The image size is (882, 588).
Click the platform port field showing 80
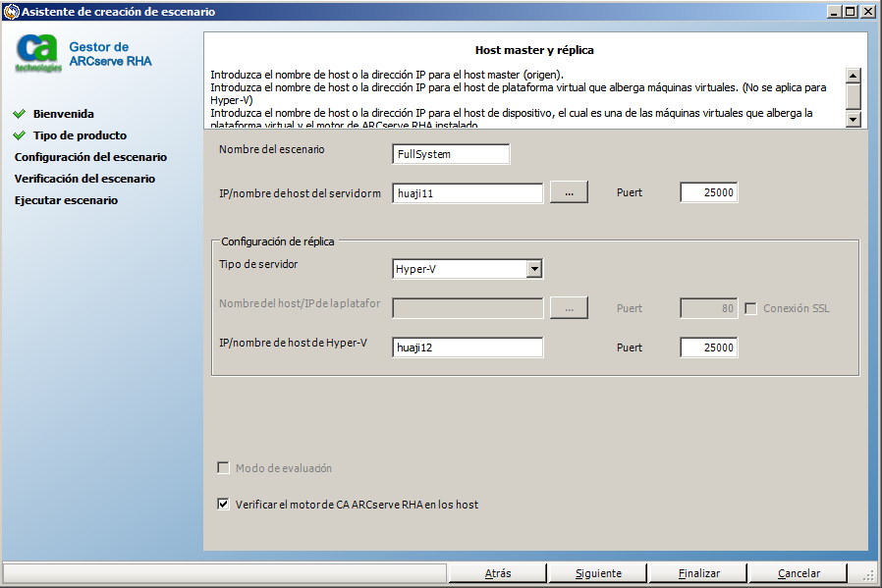pyautogui.click(x=709, y=308)
